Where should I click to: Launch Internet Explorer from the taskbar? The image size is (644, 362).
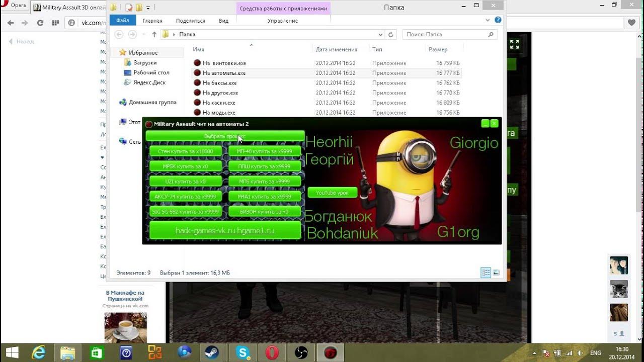(x=38, y=352)
